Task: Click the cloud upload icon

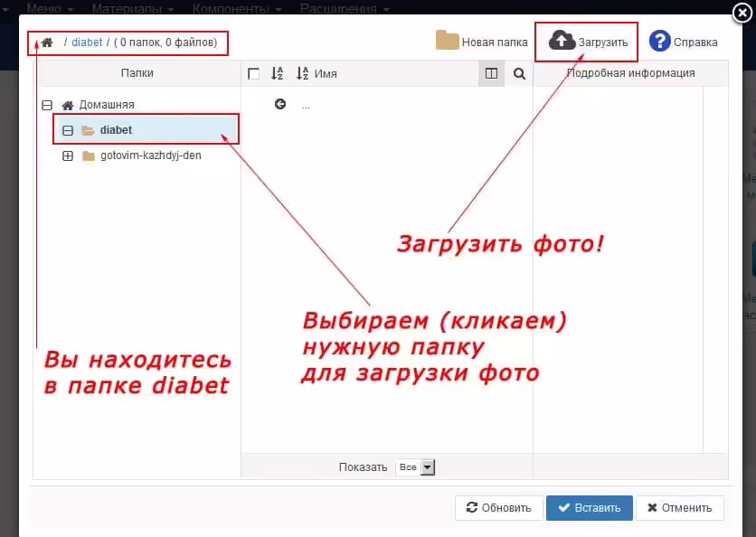Action: pyautogui.click(x=562, y=41)
